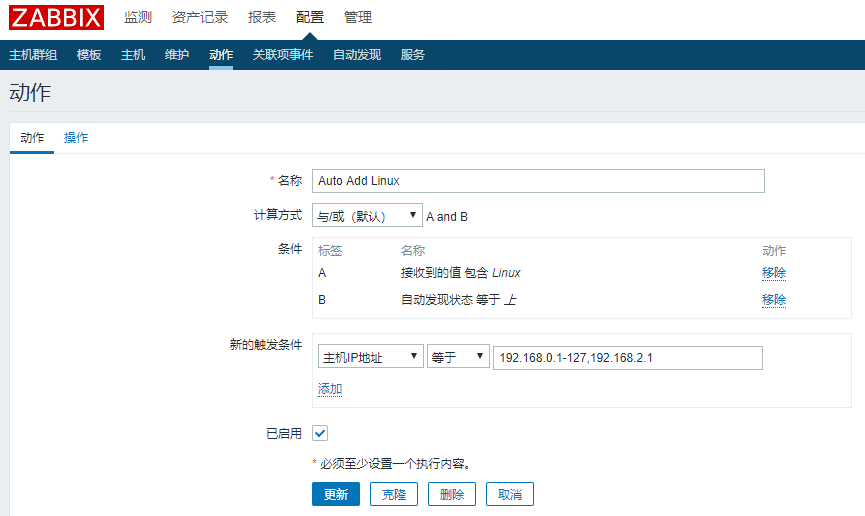Screen dimensions: 865x516
Task: Click the ZABBIX logo
Action: pos(57,17)
